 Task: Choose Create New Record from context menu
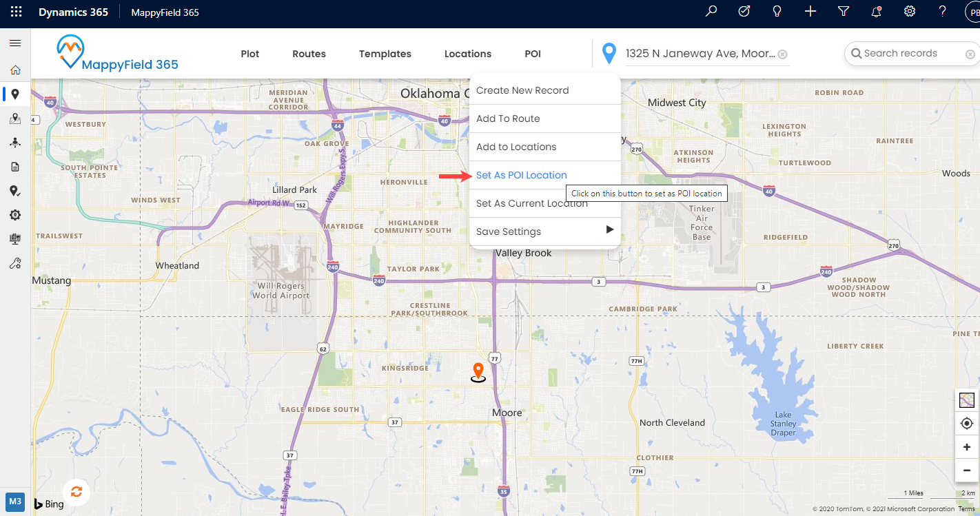pyautogui.click(x=544, y=90)
